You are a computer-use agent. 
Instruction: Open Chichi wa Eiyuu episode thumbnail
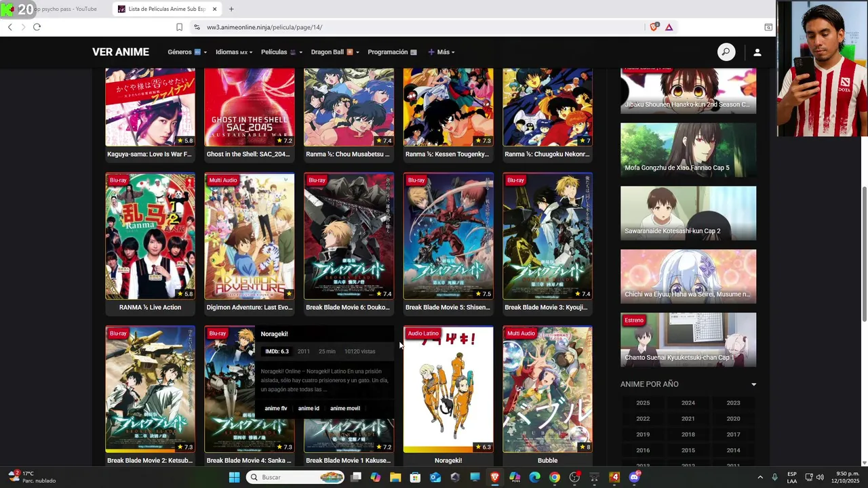coord(688,276)
